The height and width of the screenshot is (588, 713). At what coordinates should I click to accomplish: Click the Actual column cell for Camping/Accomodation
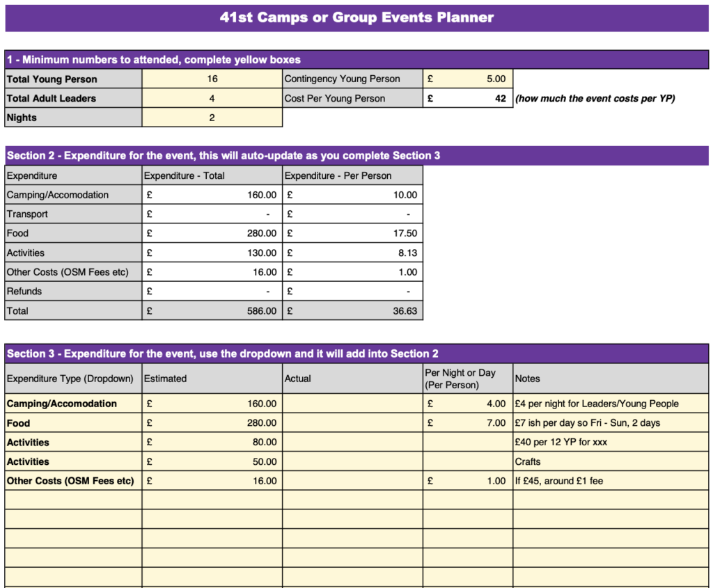352,404
